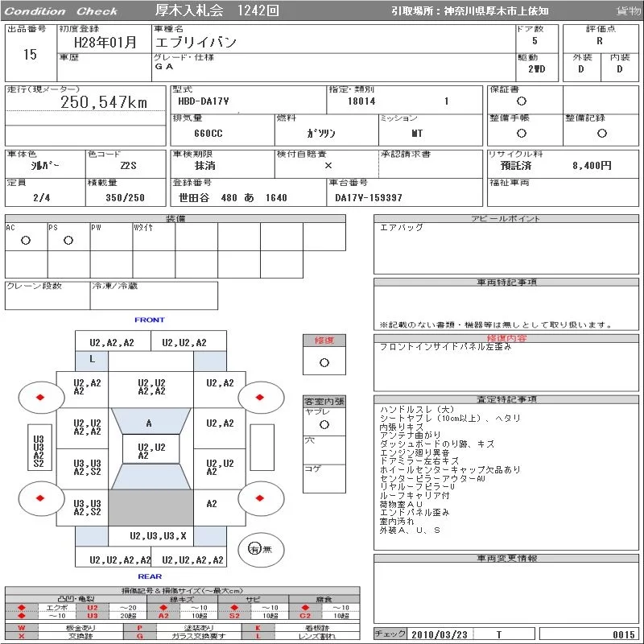Click the front-left wheel diamond marker
Viewport: 644px width, 644px height.
[39, 396]
